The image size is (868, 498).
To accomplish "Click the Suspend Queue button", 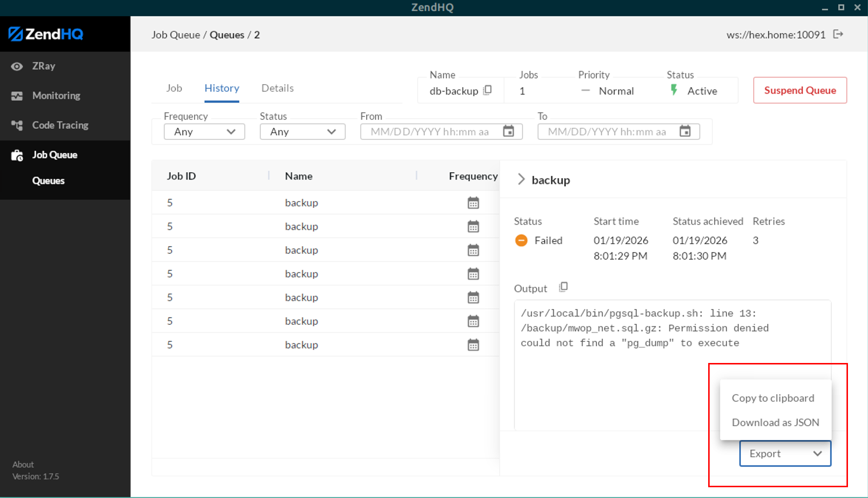I will pyautogui.click(x=800, y=91).
